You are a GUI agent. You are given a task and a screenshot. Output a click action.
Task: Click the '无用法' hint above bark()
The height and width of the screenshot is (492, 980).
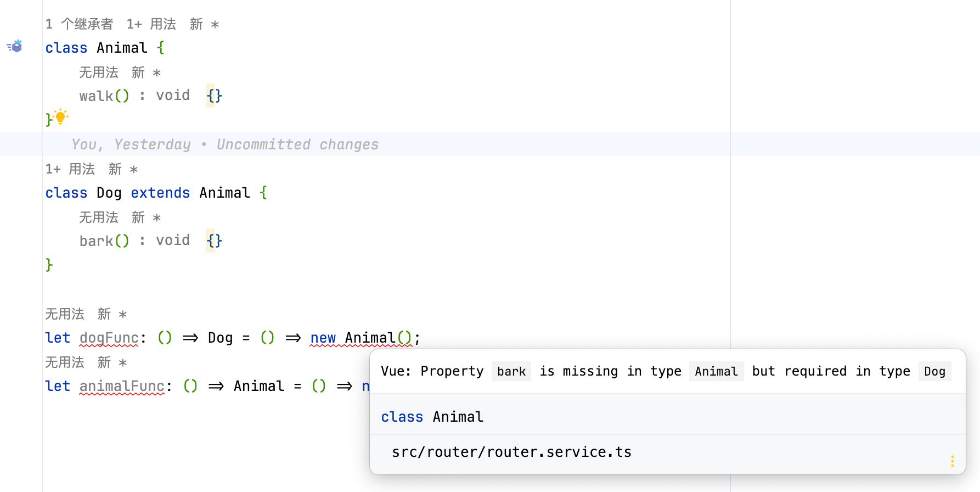point(99,217)
